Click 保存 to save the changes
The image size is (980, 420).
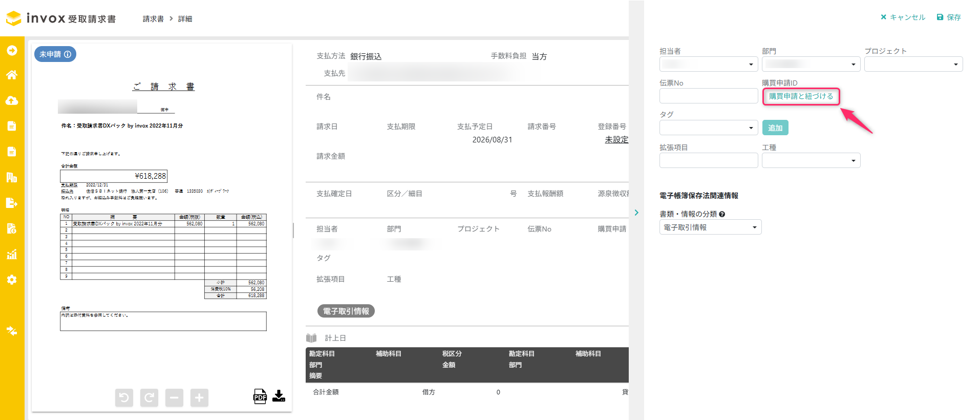click(949, 17)
